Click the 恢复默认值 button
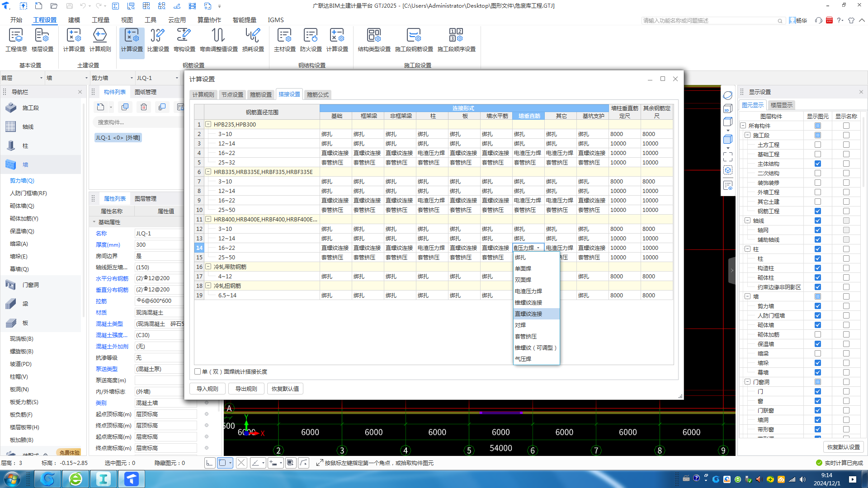This screenshot has width=868, height=488. click(x=285, y=389)
